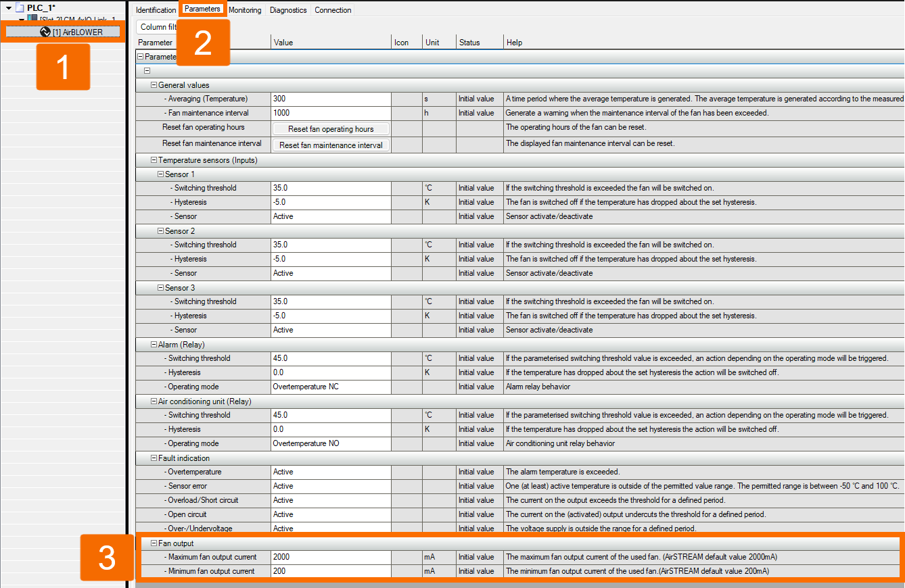This screenshot has height=588, width=905.
Task: Click Initial value status of Fan maintenance interval
Action: point(476,113)
